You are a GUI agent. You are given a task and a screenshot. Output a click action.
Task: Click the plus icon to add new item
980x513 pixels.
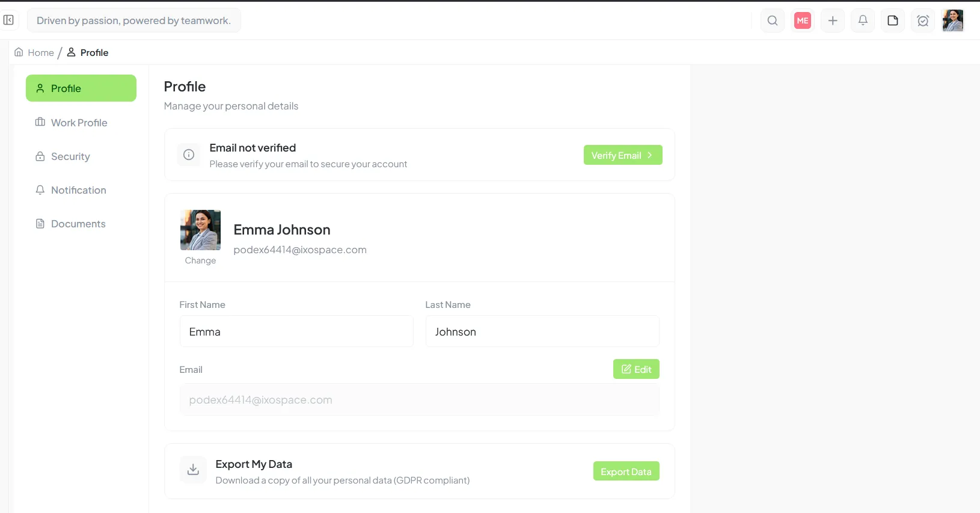[x=832, y=20]
